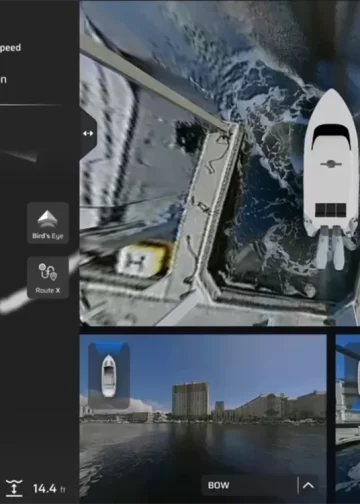Tap the water depth sounder icon
360x504 pixels.
pos(14,488)
